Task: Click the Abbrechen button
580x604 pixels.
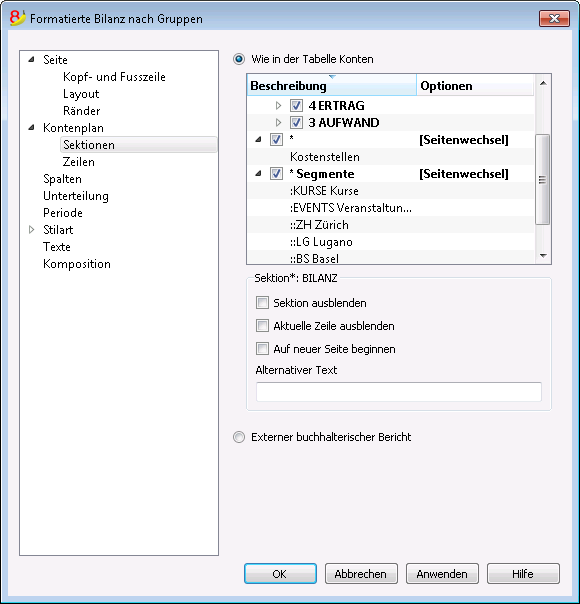Action: (x=361, y=574)
